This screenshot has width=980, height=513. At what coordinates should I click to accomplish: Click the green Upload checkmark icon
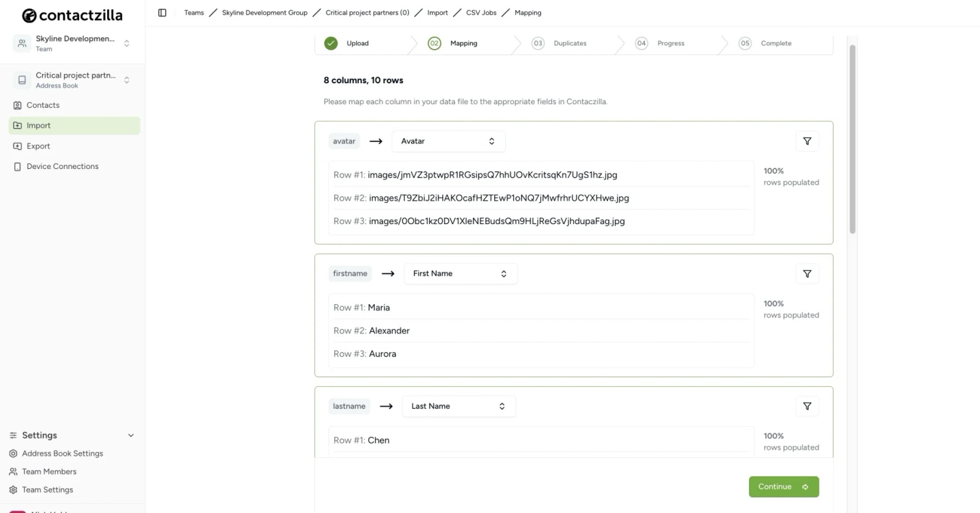[x=331, y=43]
